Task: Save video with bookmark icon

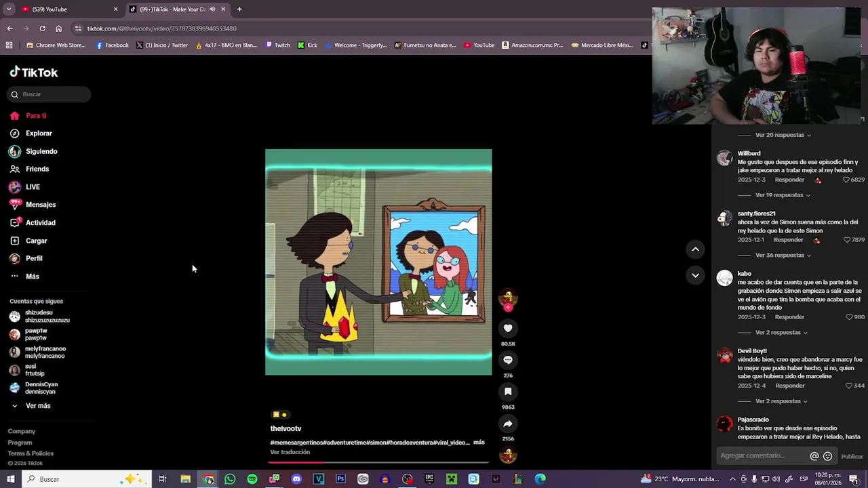Action: 508,392
